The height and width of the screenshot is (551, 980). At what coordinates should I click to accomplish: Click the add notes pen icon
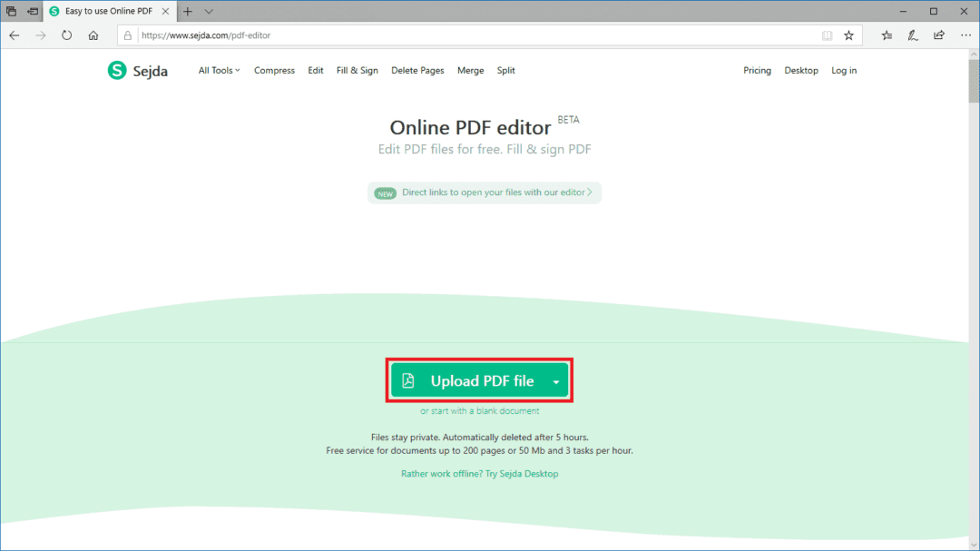(x=913, y=35)
